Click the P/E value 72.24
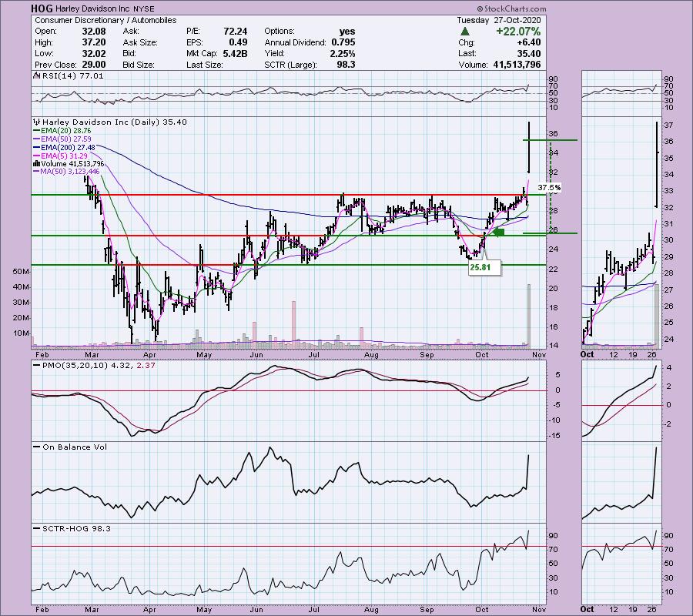Viewport: 693px width, 616px height. 236,32
